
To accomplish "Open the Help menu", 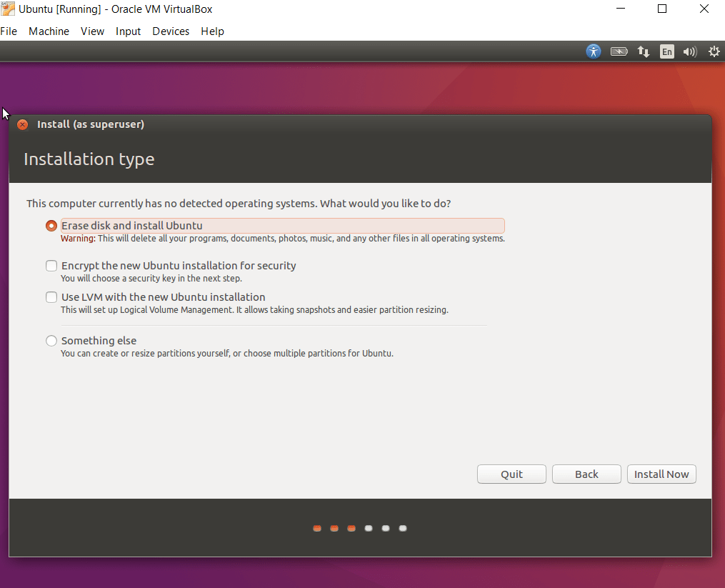I will [x=212, y=31].
